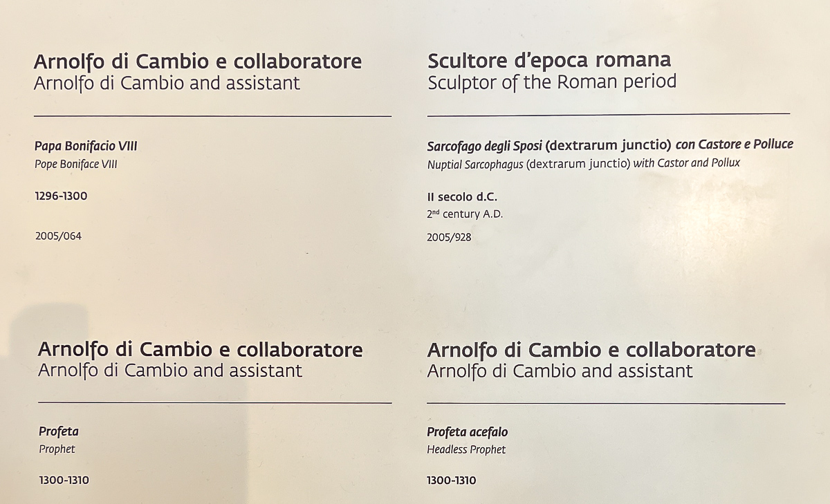Click the 'II secolo d.C.' date
The height and width of the screenshot is (504, 830).
click(x=462, y=197)
